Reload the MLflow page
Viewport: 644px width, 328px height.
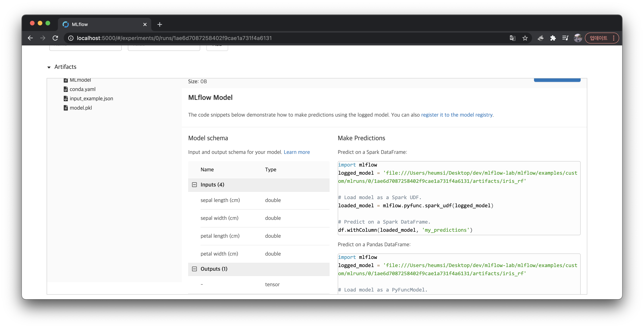coord(55,38)
